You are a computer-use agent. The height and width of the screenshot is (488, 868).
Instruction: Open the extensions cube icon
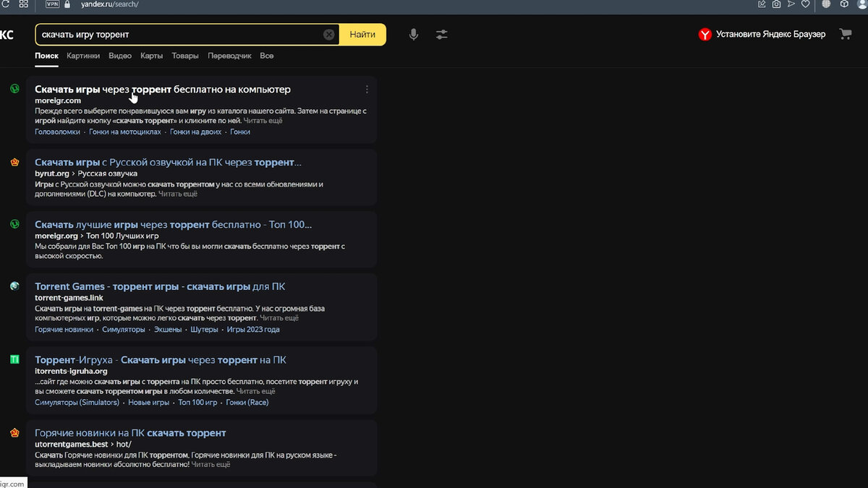[x=844, y=4]
